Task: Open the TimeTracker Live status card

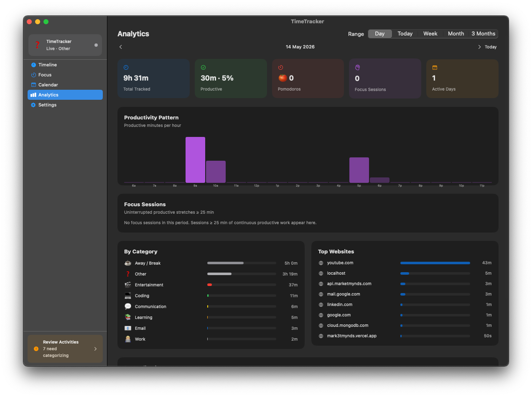Action: coord(65,45)
